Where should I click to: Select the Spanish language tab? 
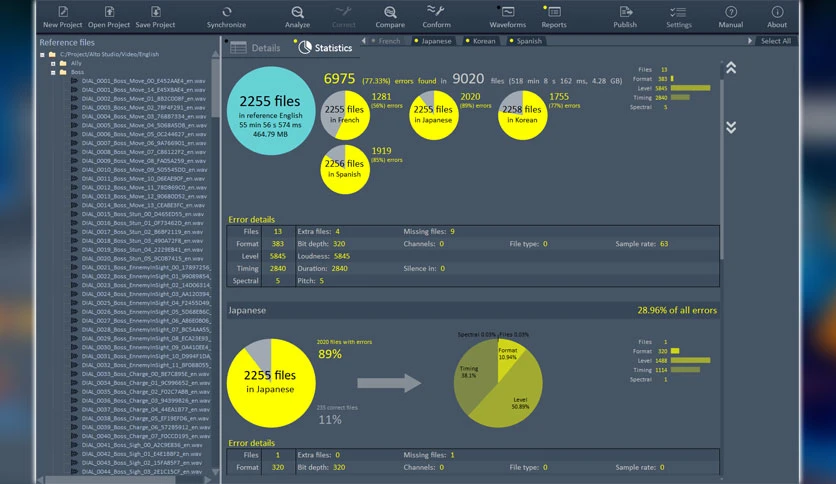(526, 41)
